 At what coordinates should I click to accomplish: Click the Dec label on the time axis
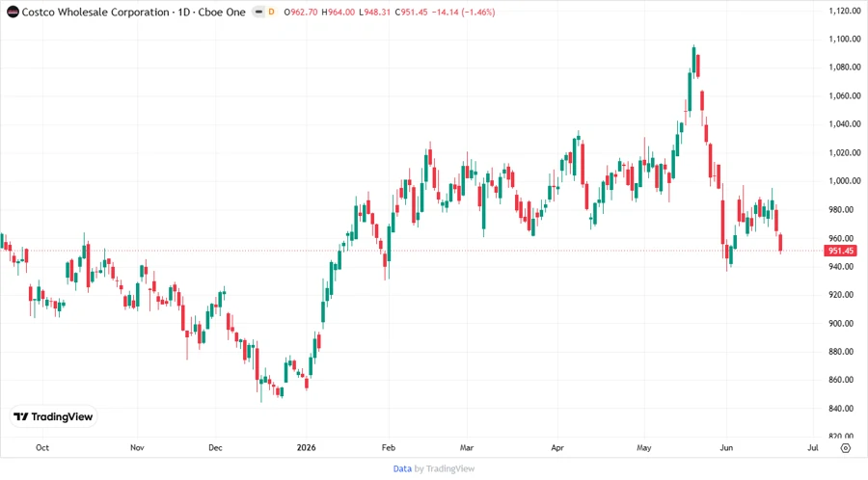click(x=215, y=447)
